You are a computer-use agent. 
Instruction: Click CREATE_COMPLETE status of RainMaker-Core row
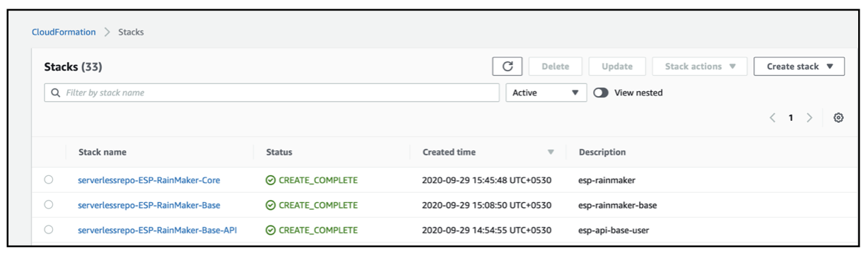click(312, 180)
